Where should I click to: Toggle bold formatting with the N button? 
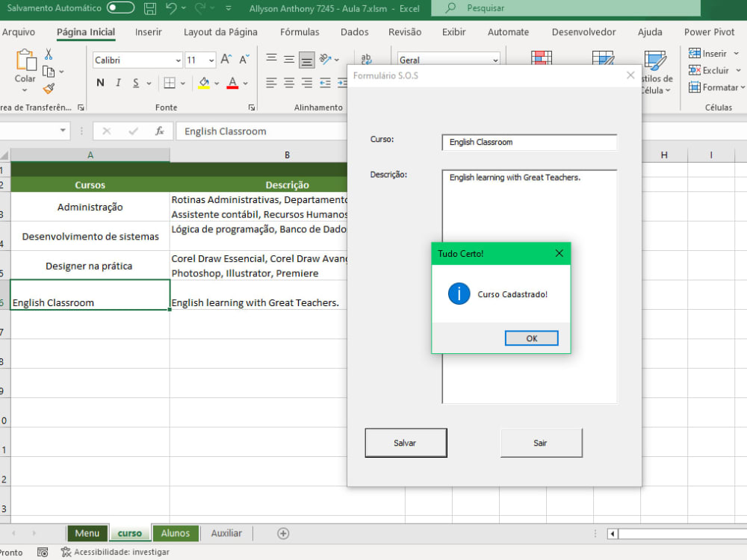[100, 83]
